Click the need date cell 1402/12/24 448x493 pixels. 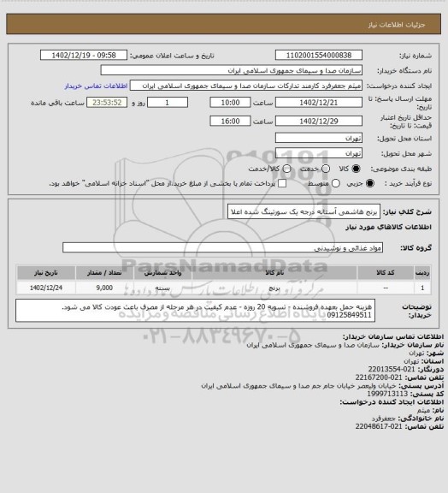click(x=46, y=288)
